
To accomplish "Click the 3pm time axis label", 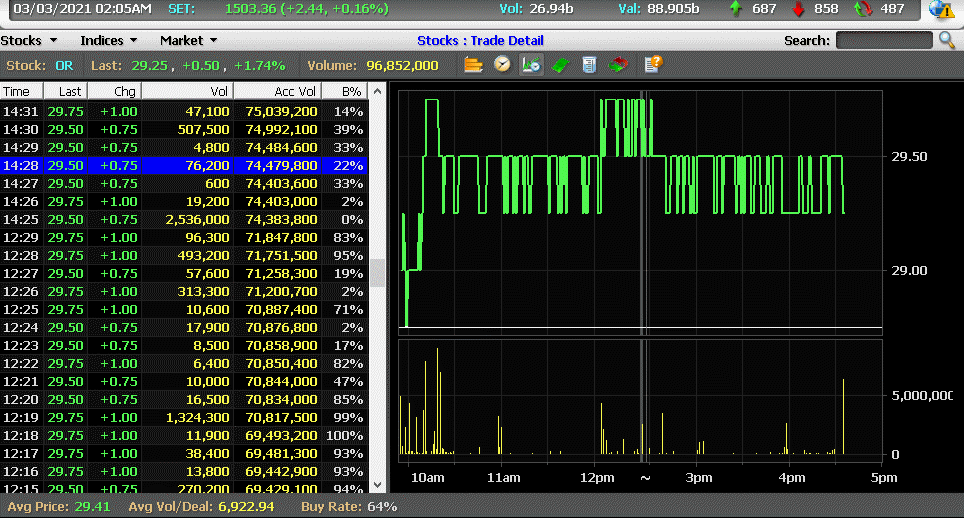I will [x=698, y=478].
